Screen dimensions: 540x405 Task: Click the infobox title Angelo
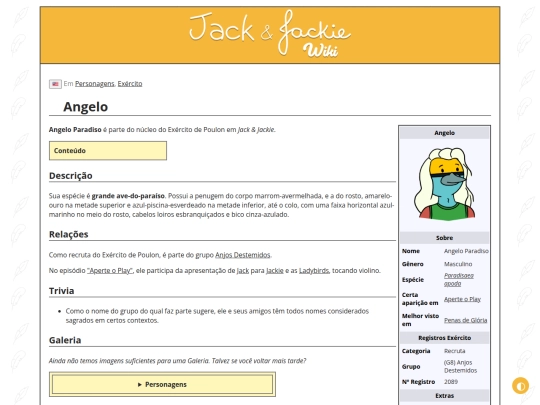click(x=444, y=133)
